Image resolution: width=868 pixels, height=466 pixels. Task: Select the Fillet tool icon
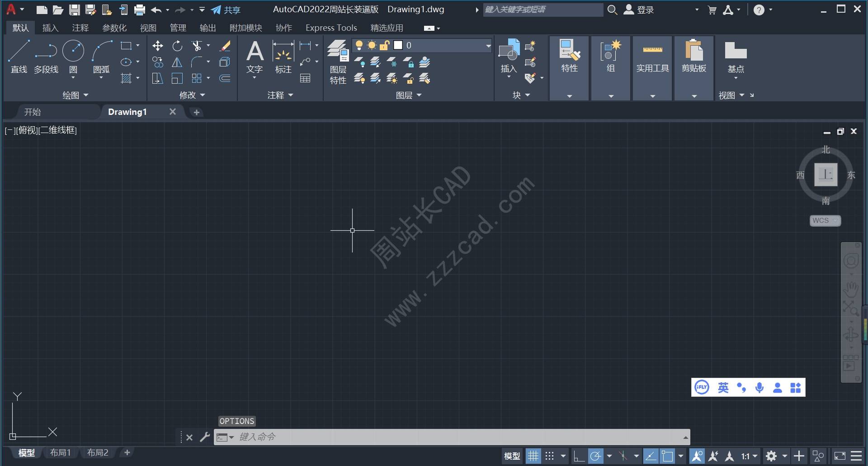[x=197, y=62]
